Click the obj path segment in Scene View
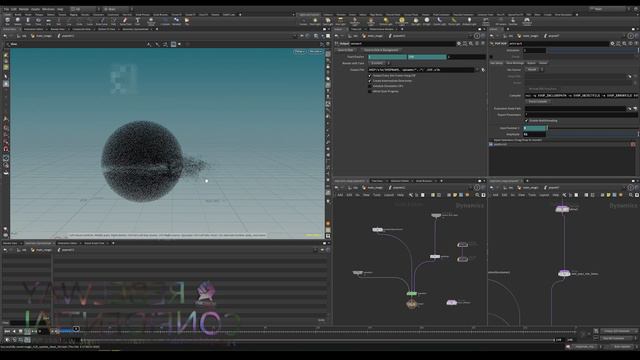Screen dimensions: 640x360 [23, 36]
